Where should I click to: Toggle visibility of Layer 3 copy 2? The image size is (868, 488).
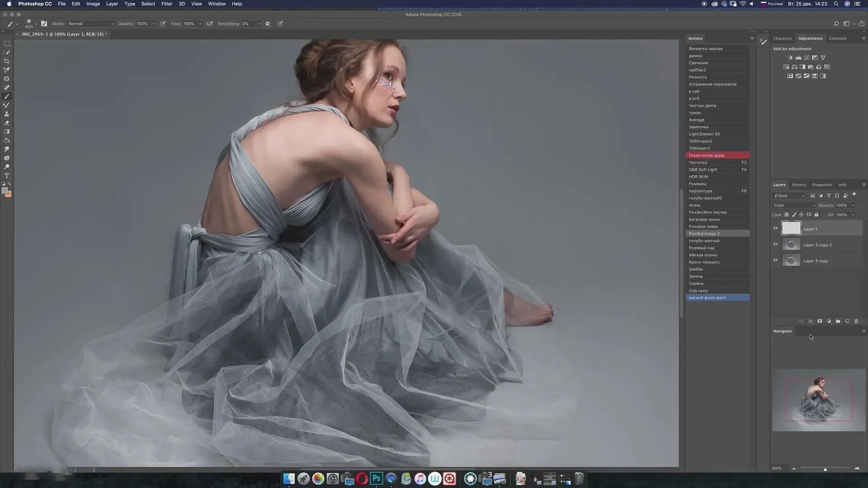776,244
